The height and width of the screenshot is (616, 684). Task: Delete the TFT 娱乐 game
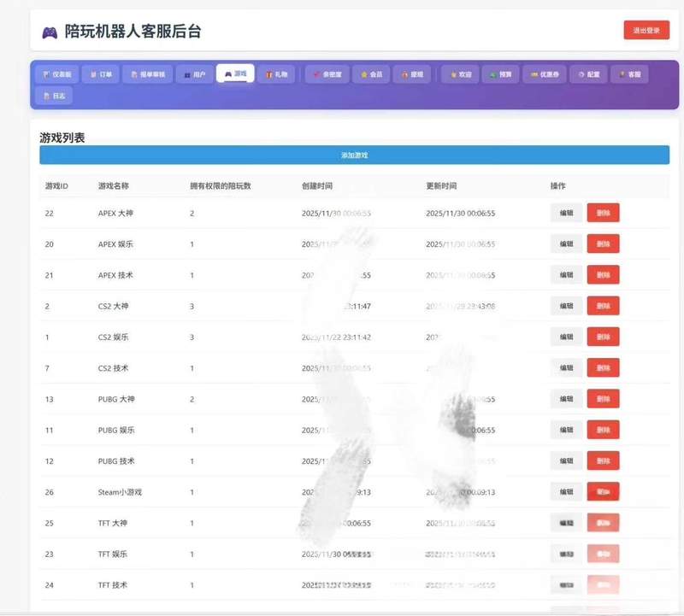(603, 554)
